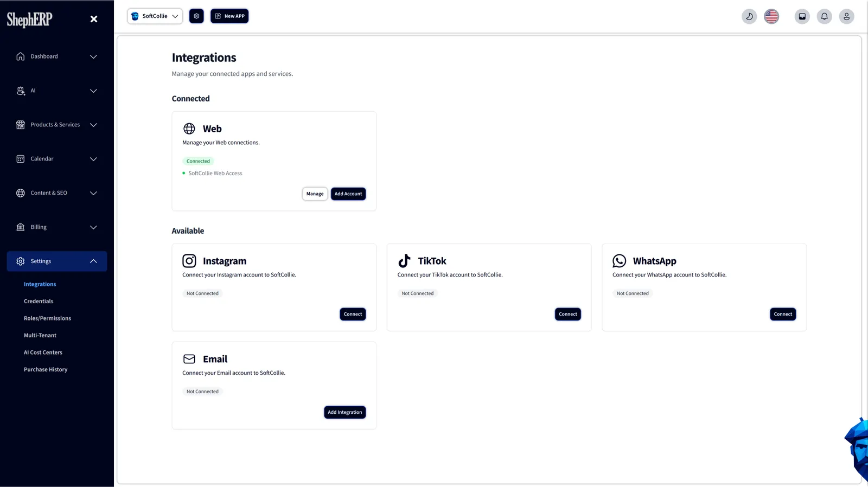
Task: Expand the Content & SEO chevron
Action: point(93,193)
